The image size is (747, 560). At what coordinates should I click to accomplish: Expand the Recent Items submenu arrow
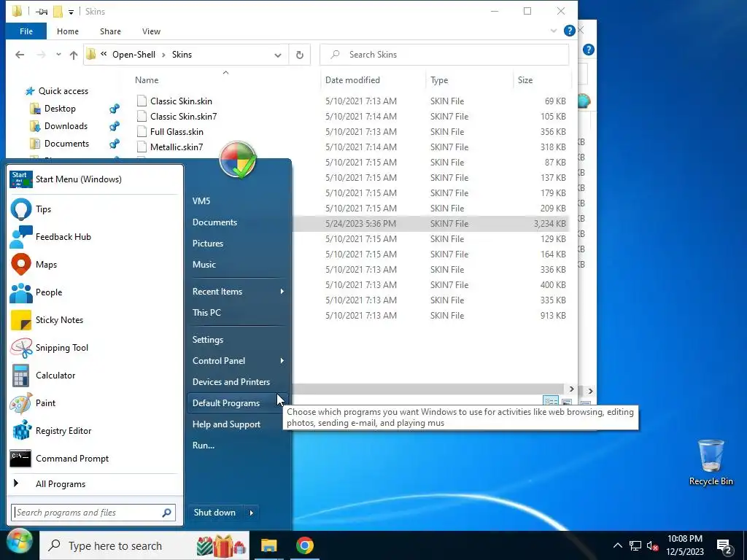click(282, 292)
